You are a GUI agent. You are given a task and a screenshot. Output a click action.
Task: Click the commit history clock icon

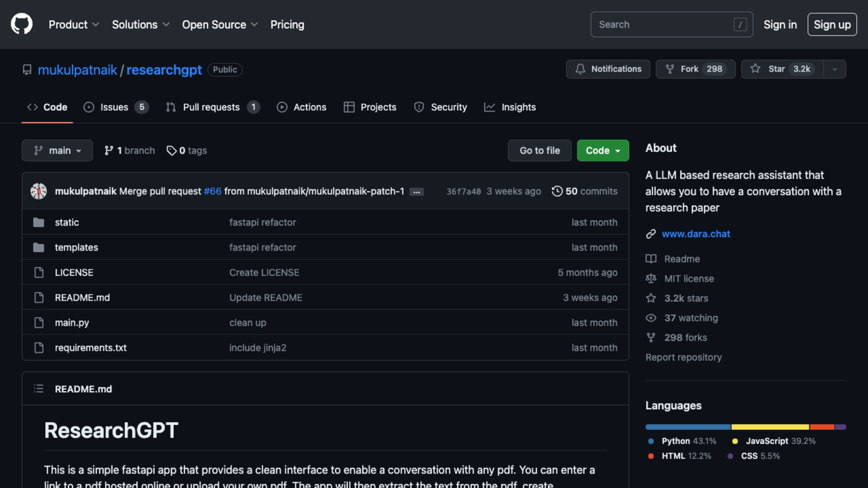[557, 191]
